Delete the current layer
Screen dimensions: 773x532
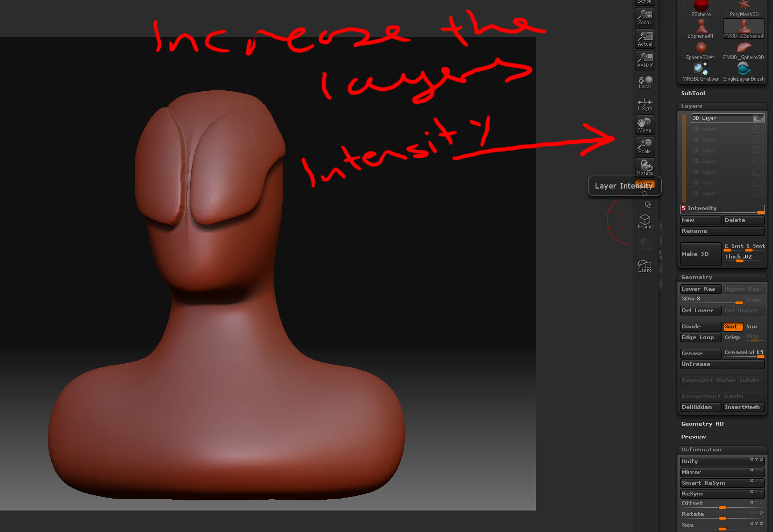tap(743, 220)
